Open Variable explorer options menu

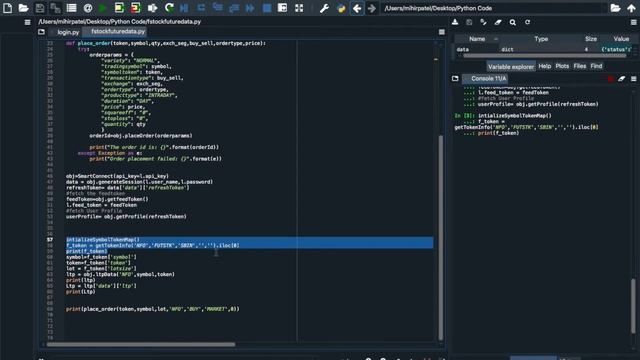[x=633, y=22]
